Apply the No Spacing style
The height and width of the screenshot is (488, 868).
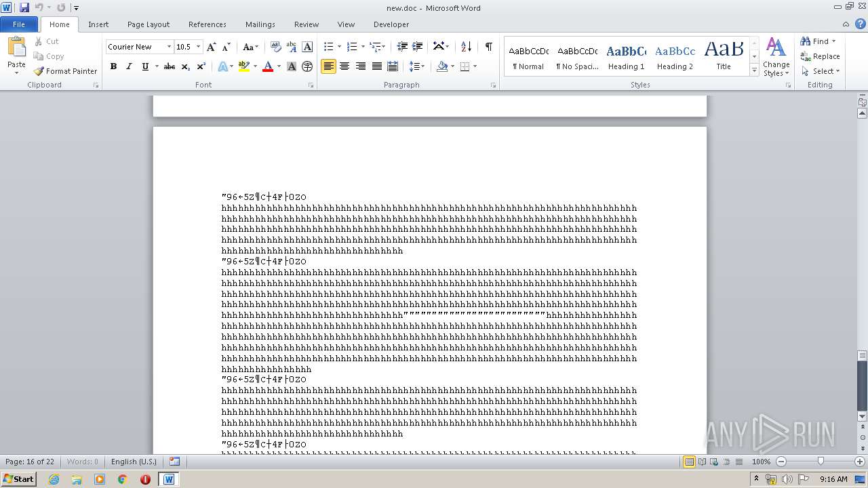click(577, 57)
